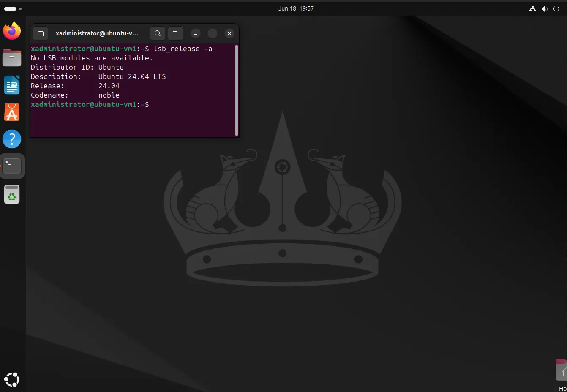
Task: Launch Firefox from the dock
Action: [12, 31]
